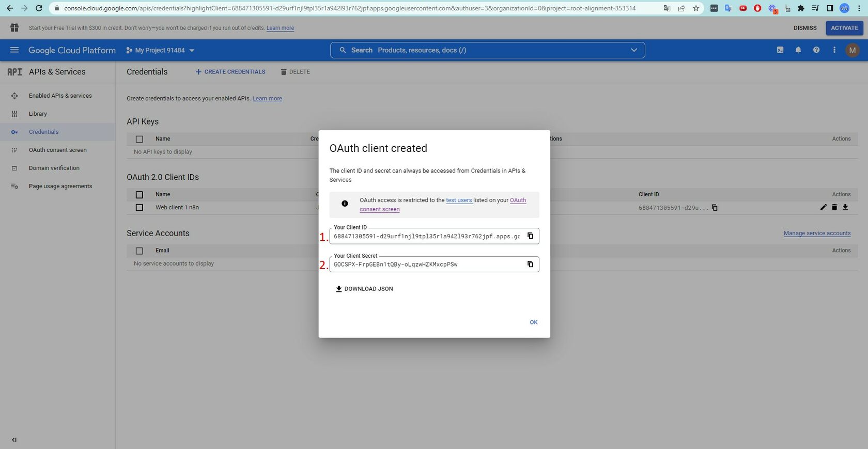Open Manage service accounts
The height and width of the screenshot is (449, 868).
click(x=817, y=234)
